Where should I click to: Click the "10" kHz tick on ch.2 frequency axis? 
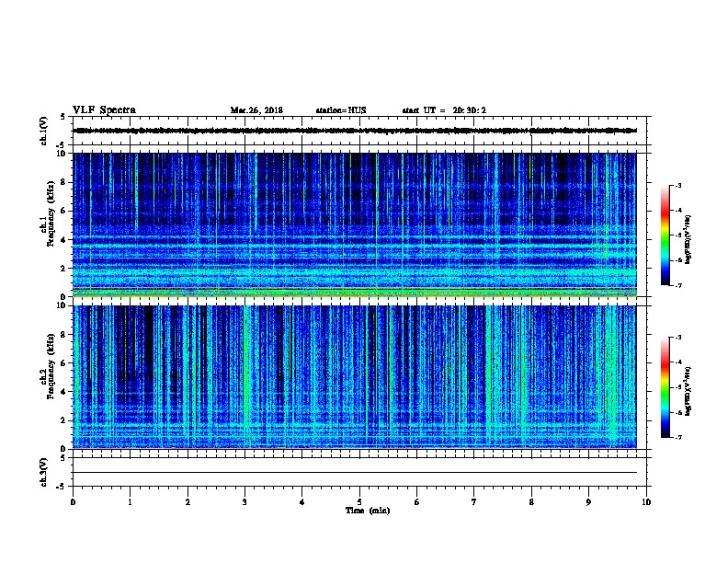(63, 305)
